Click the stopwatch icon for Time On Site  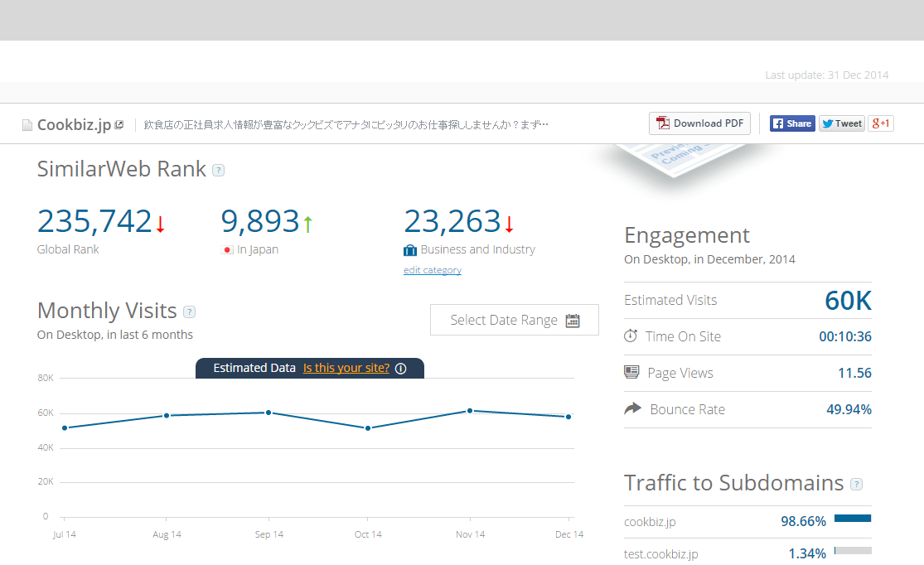[x=631, y=336]
